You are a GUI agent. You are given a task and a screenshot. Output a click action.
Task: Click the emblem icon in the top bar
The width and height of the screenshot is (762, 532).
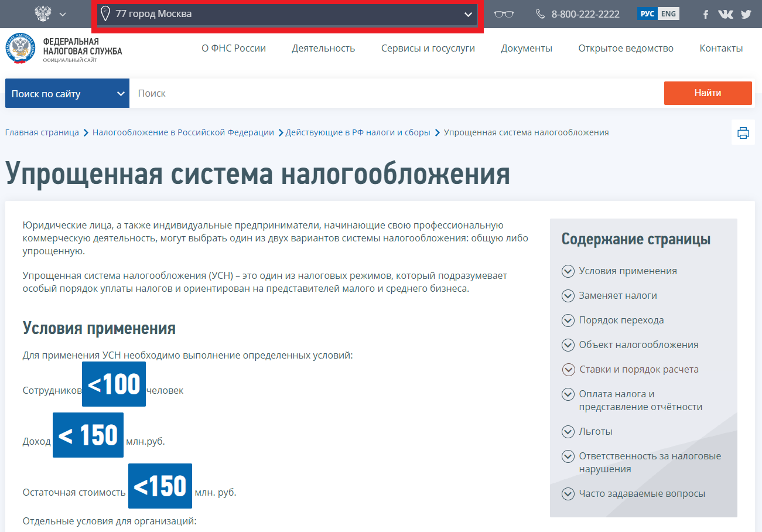(x=43, y=14)
